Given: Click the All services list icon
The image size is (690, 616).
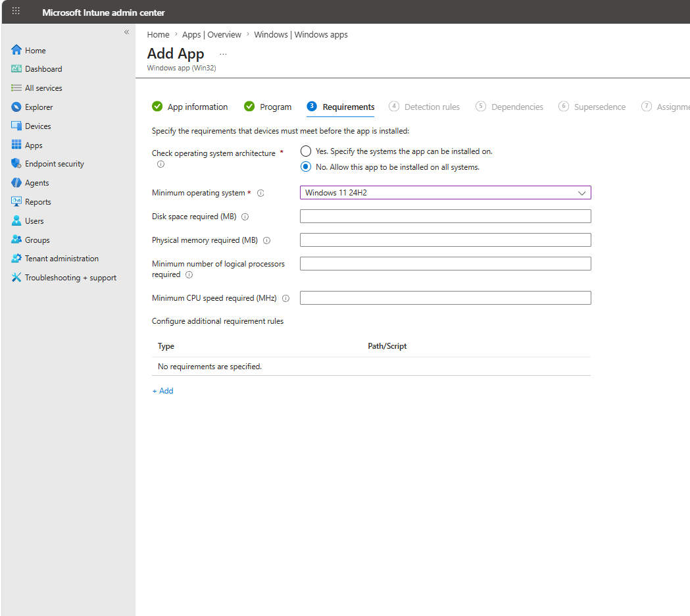Looking at the screenshot, I should click(x=16, y=88).
